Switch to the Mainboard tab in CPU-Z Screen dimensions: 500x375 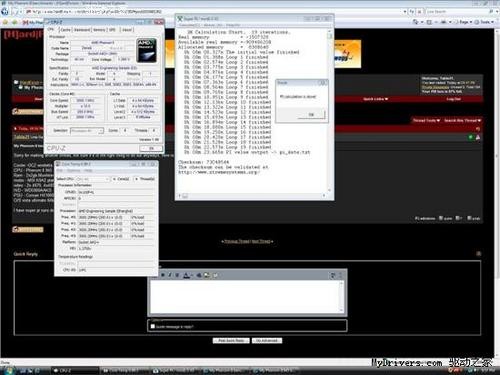82,30
